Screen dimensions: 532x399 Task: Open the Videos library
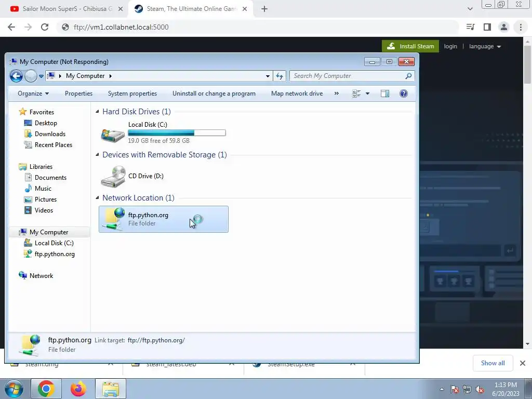pyautogui.click(x=44, y=210)
